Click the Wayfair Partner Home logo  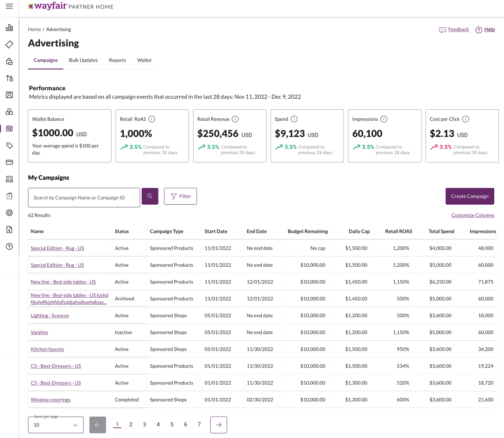71,6
